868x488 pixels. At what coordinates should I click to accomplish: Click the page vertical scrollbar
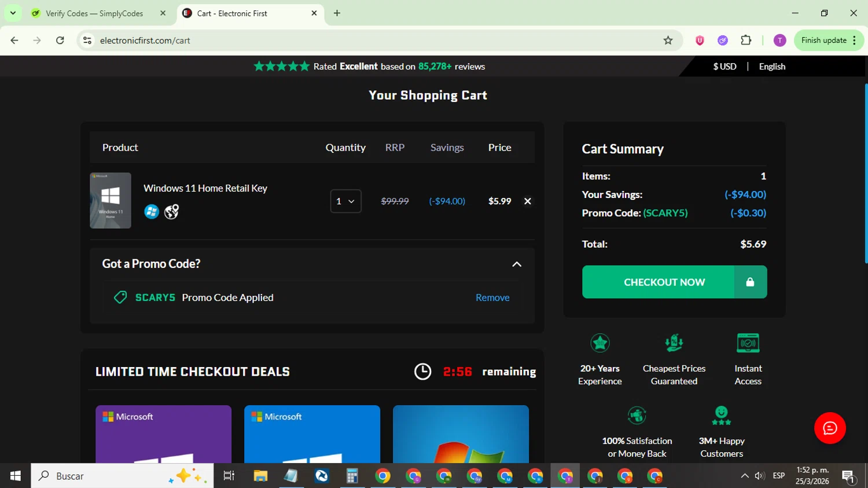coord(866,174)
